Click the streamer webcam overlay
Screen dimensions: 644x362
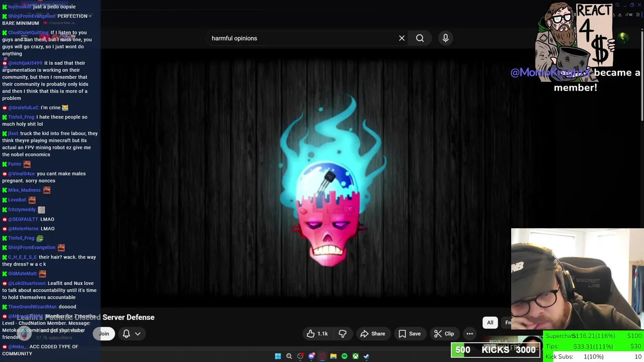577,280
